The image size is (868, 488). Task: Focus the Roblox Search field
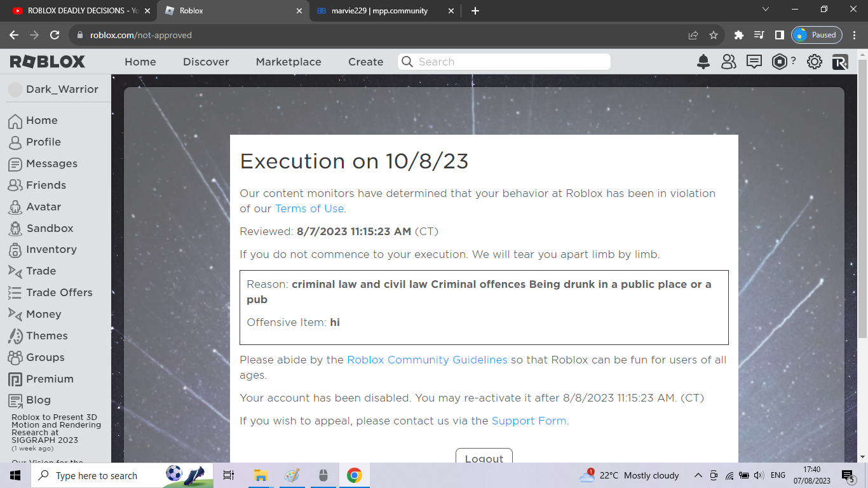[x=504, y=62]
